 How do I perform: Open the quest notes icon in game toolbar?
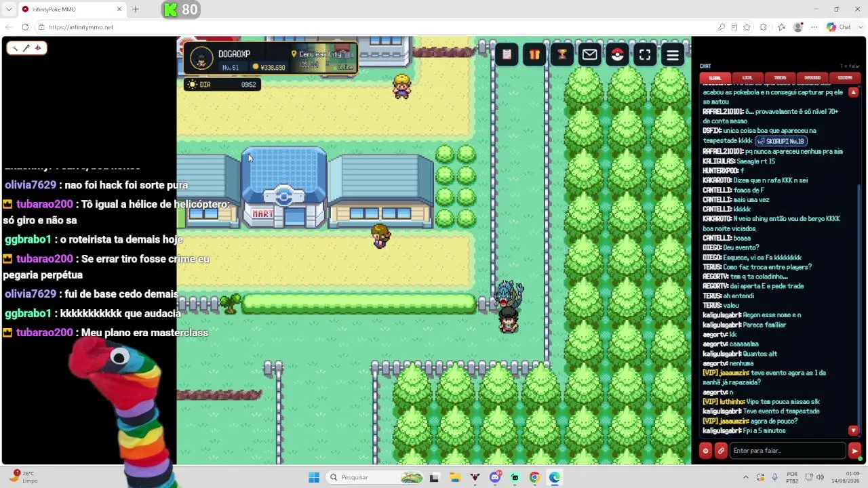[507, 55]
